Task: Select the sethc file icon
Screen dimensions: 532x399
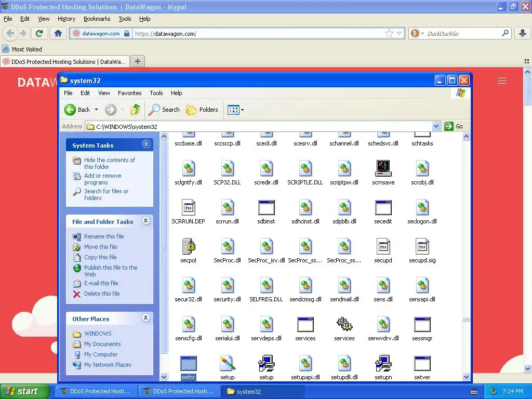Action: click(x=188, y=363)
